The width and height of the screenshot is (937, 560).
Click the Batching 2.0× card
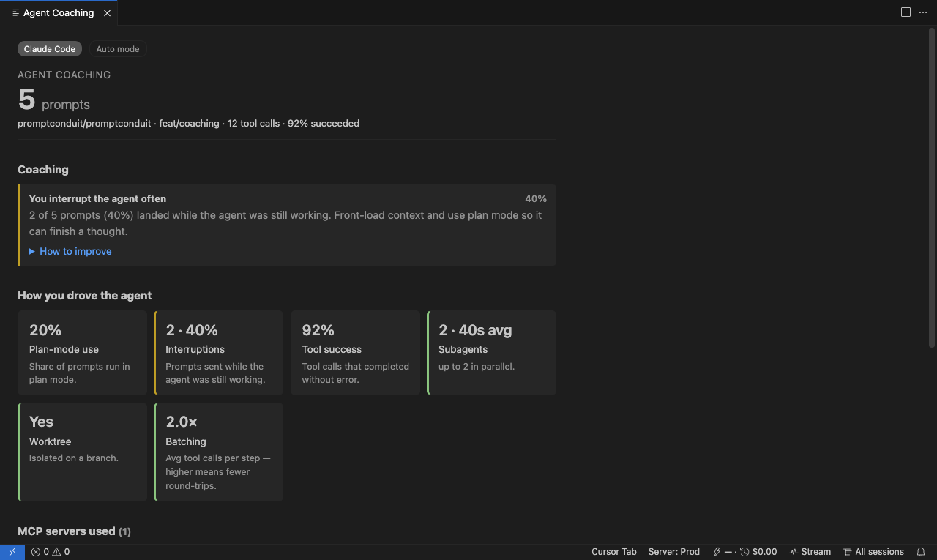(x=218, y=452)
